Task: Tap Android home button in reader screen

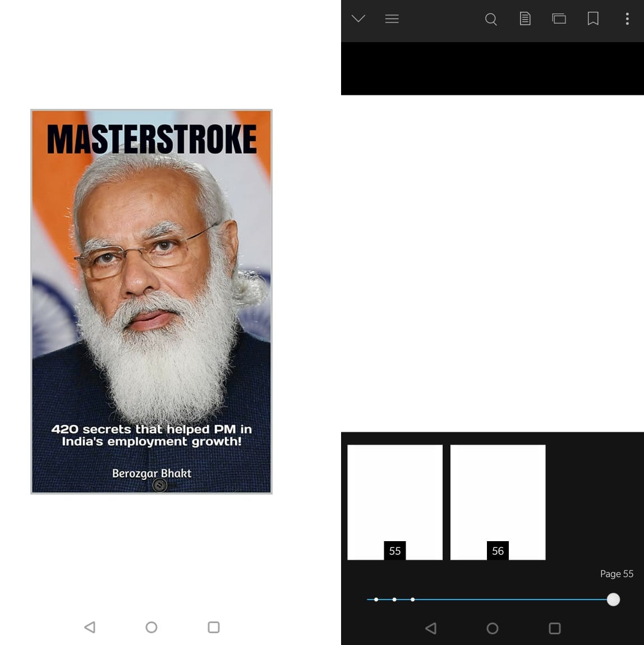Action: tap(493, 628)
